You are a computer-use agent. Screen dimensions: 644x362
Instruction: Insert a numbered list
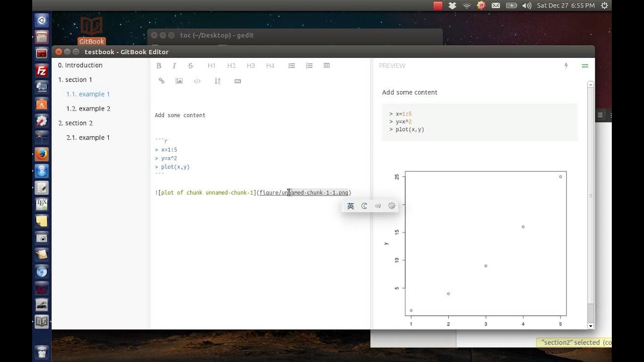(309, 66)
